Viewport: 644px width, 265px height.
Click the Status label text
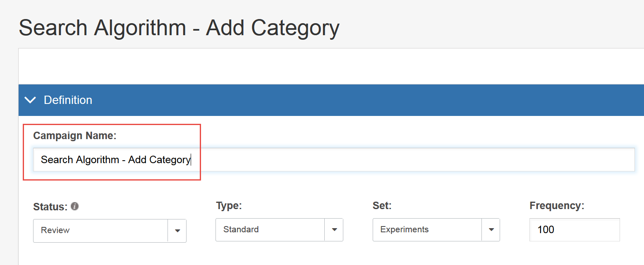[x=50, y=207]
